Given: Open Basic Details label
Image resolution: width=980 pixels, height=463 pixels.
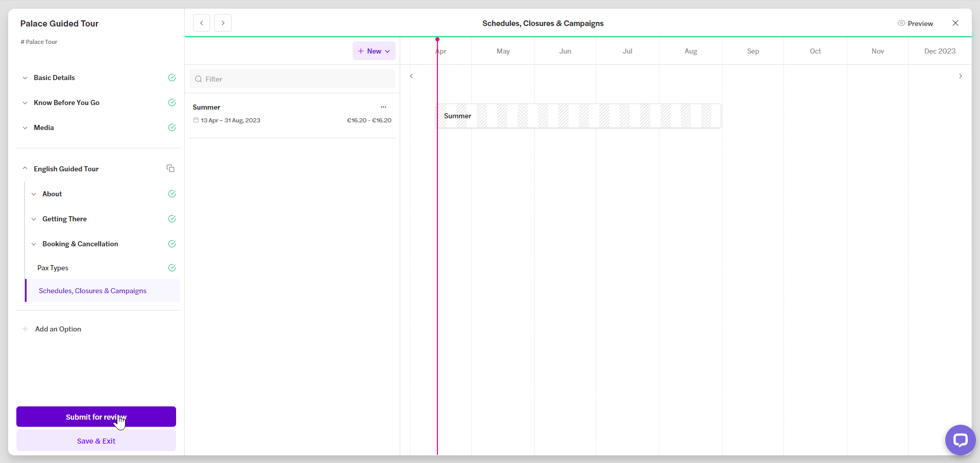Looking at the screenshot, I should (x=54, y=78).
